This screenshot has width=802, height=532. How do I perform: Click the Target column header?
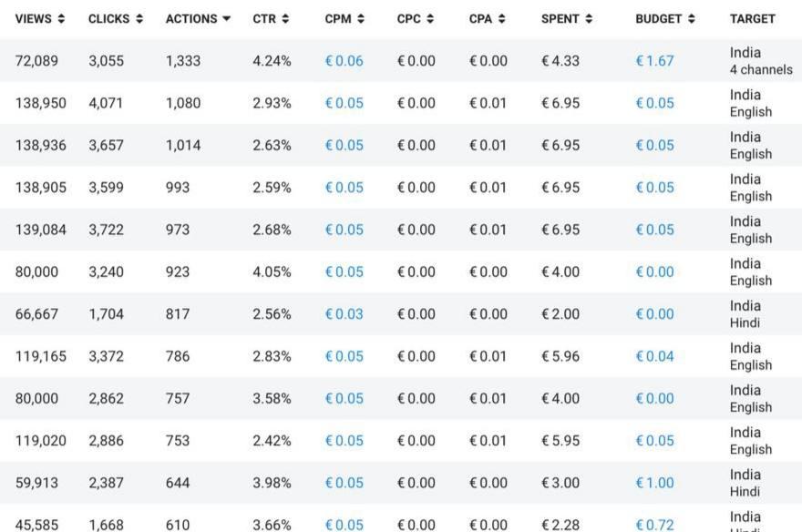[752, 18]
